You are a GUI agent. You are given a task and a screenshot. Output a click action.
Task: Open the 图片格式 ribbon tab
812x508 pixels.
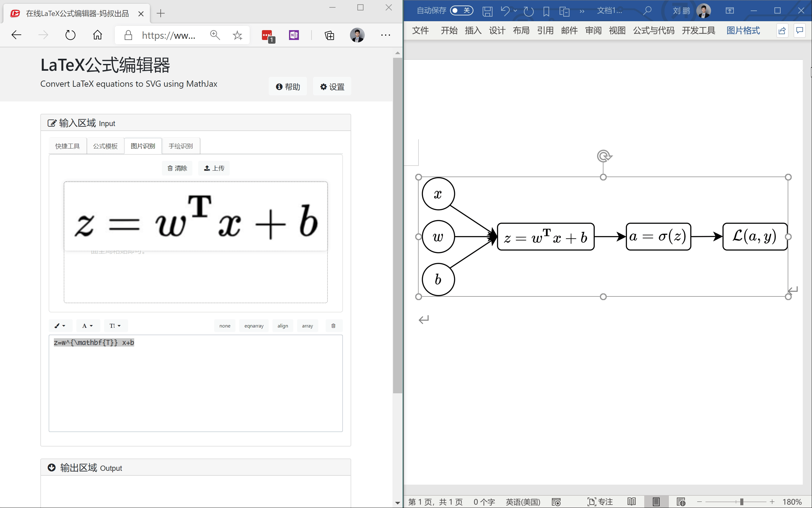(x=743, y=30)
